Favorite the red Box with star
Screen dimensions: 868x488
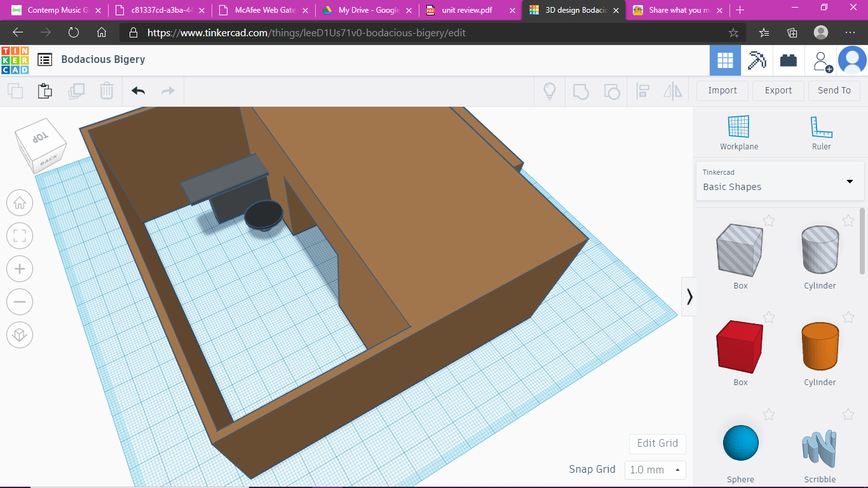(x=769, y=317)
